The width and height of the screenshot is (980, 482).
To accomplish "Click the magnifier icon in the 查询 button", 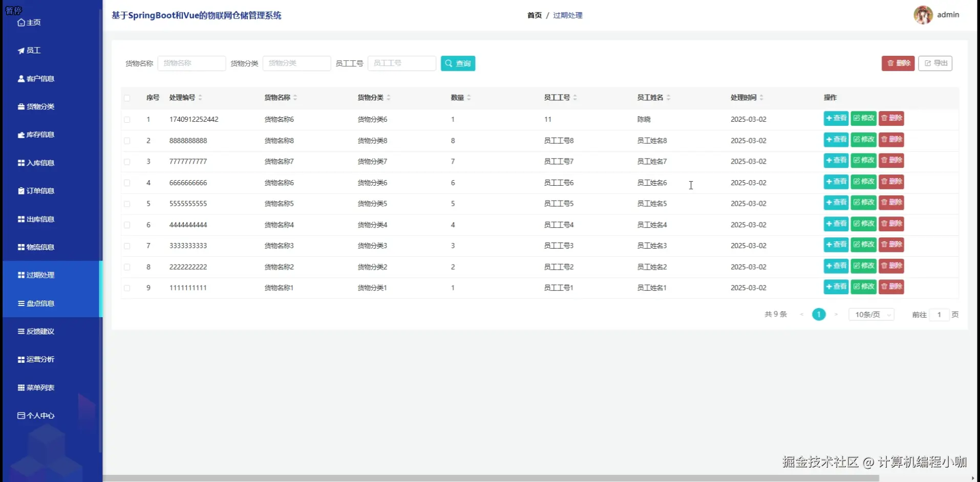I will coord(449,63).
